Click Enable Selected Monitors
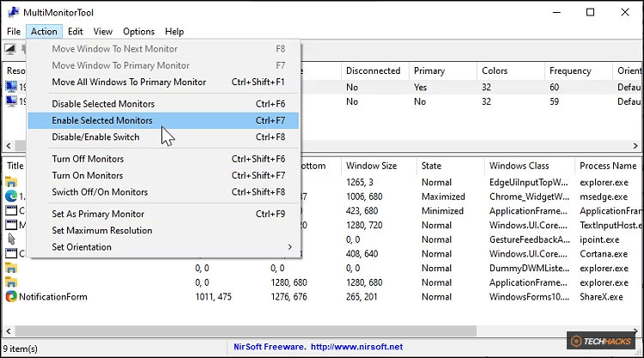The image size is (644, 358). point(163,120)
